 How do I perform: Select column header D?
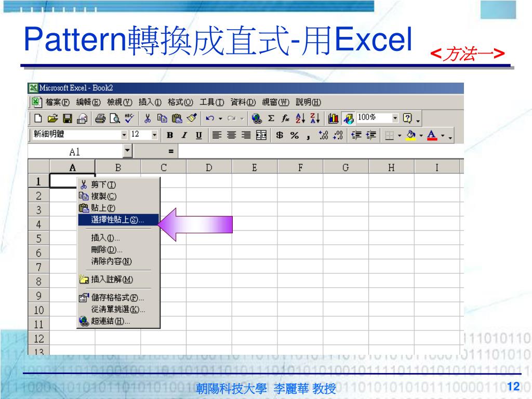click(x=209, y=167)
